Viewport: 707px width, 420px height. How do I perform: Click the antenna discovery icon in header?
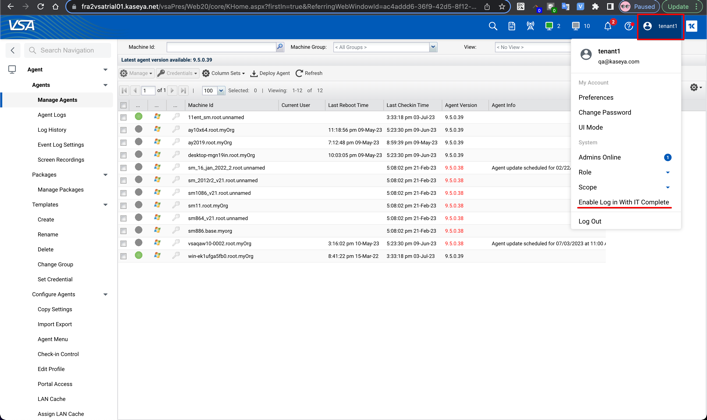pyautogui.click(x=530, y=26)
